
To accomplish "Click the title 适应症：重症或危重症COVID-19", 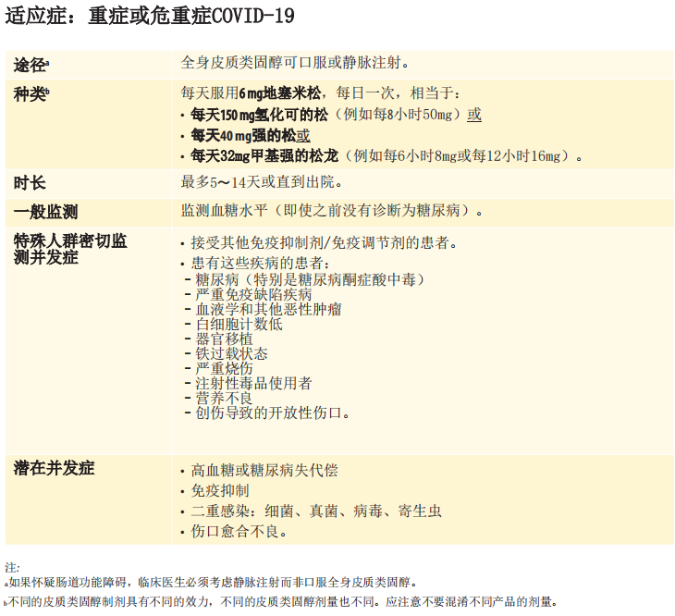I will [x=151, y=18].
